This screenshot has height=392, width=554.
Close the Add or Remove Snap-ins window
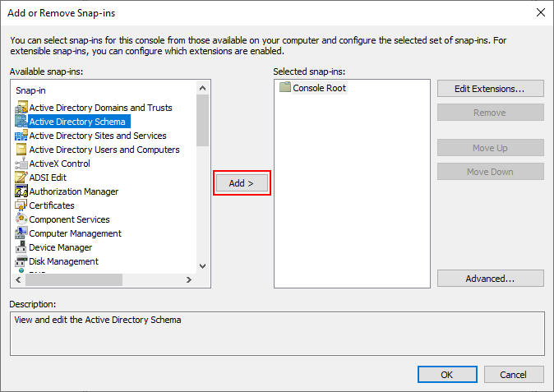[540, 12]
